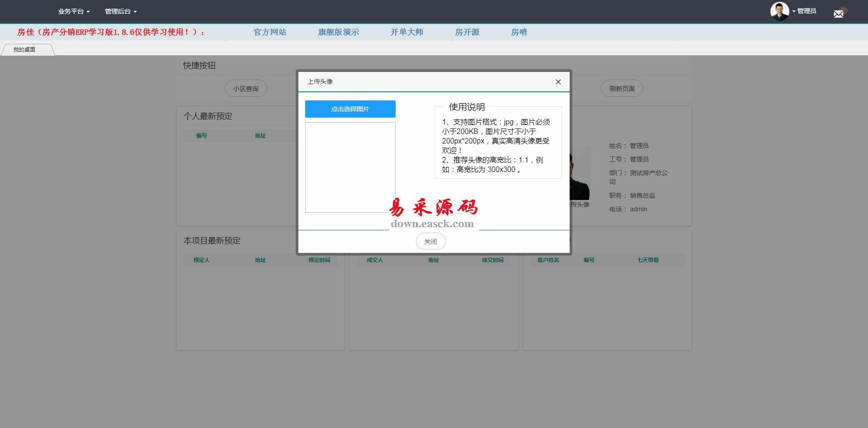868x428 pixels.
Task: Click the 关闭 button in dialog
Action: 430,242
